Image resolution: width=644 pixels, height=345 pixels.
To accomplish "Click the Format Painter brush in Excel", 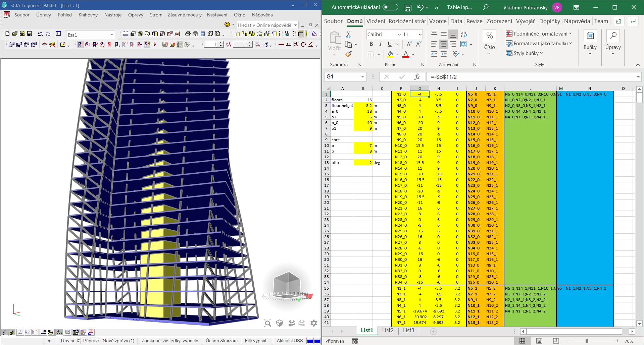I will [348, 54].
